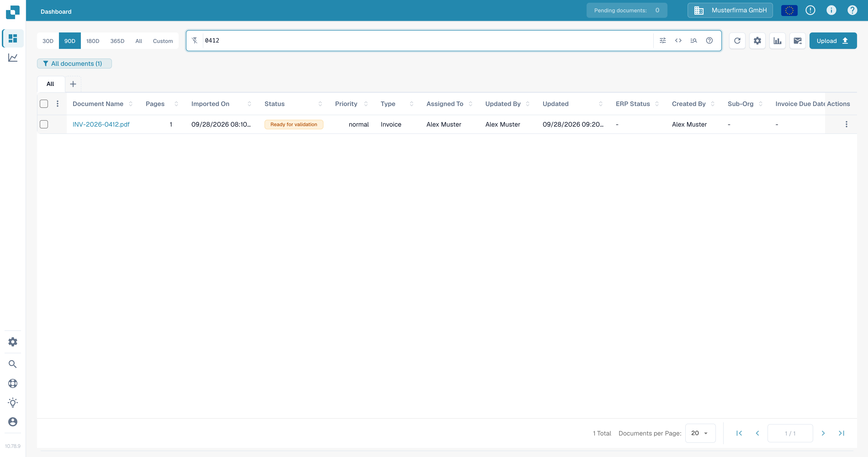Switch to the All view tab

tap(50, 84)
